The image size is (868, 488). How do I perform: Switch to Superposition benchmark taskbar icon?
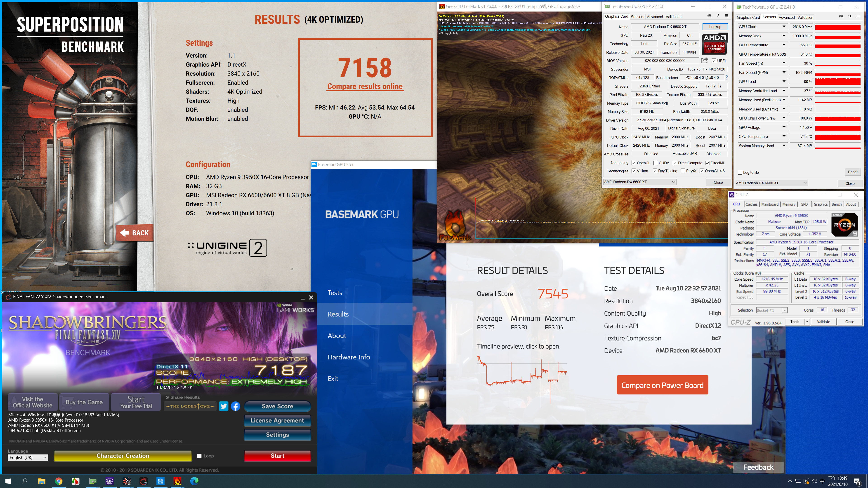pos(127,481)
